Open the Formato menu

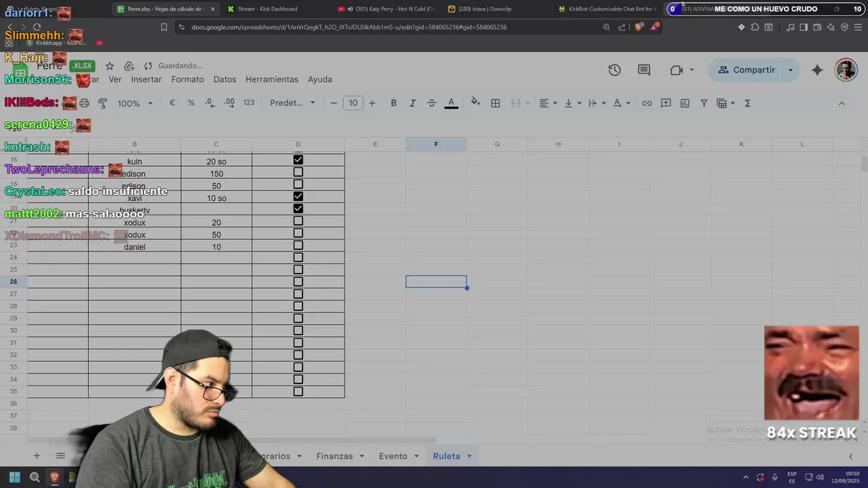(x=188, y=79)
